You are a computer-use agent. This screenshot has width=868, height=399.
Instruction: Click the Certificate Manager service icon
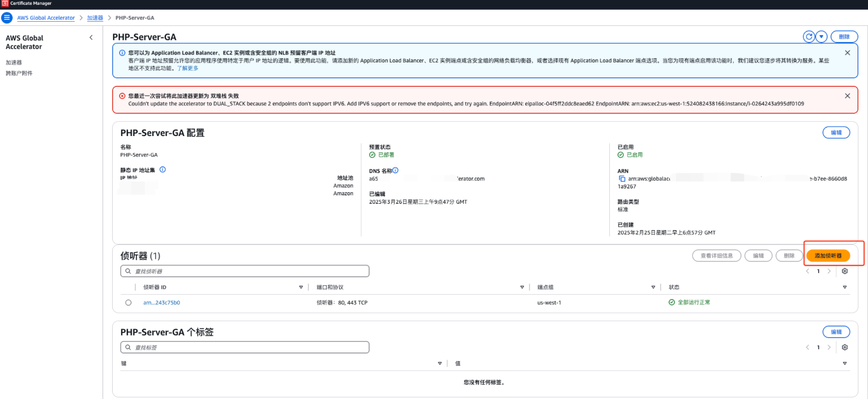pos(5,3)
